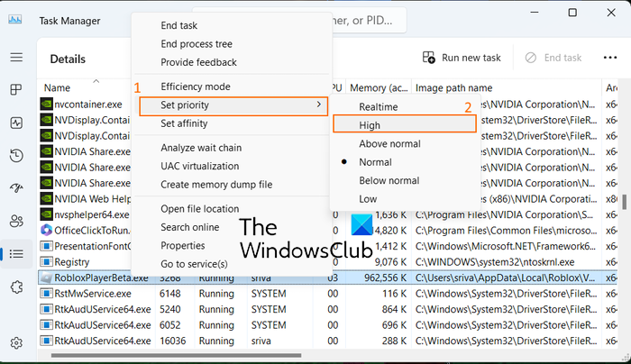Image resolution: width=631 pixels, height=364 pixels.
Task: Click the nvcontainer.exe NVIDIA icon
Action: (46, 105)
